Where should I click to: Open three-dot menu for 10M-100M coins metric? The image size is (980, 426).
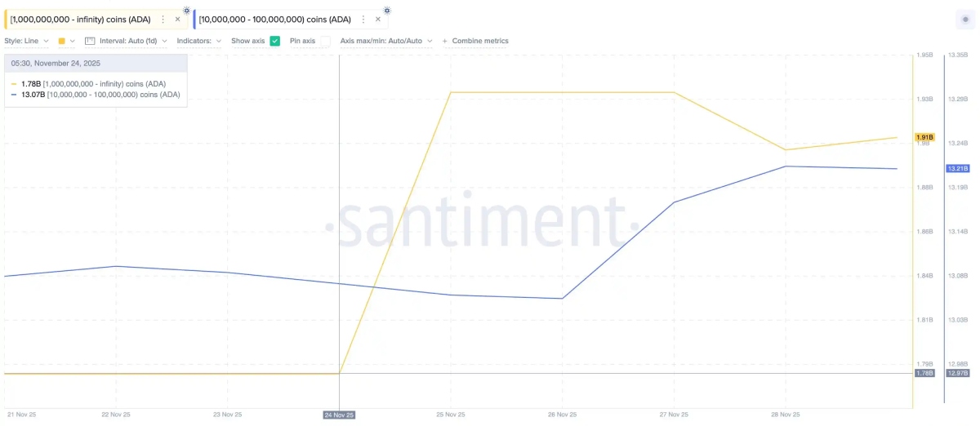[363, 20]
